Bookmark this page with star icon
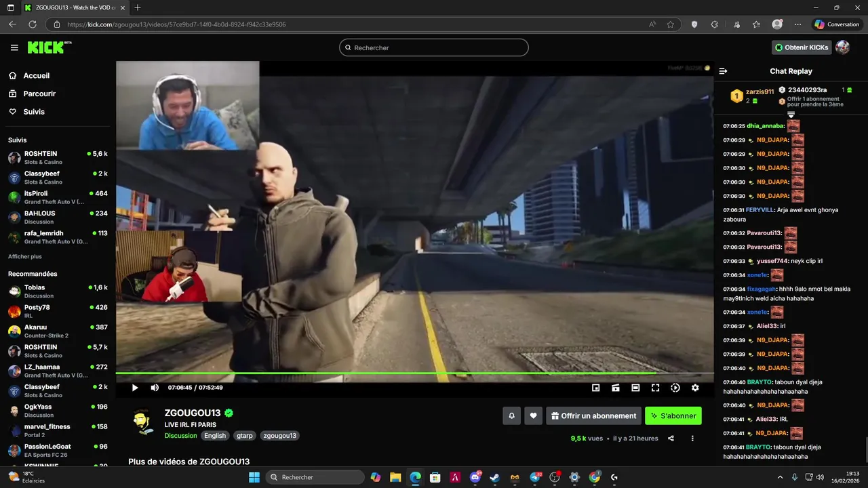Viewport: 868px width, 488px height. click(x=671, y=24)
